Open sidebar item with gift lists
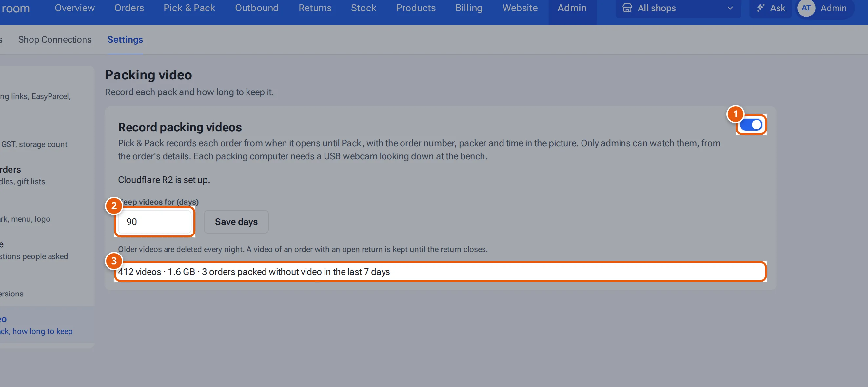The image size is (868, 387). [23, 175]
